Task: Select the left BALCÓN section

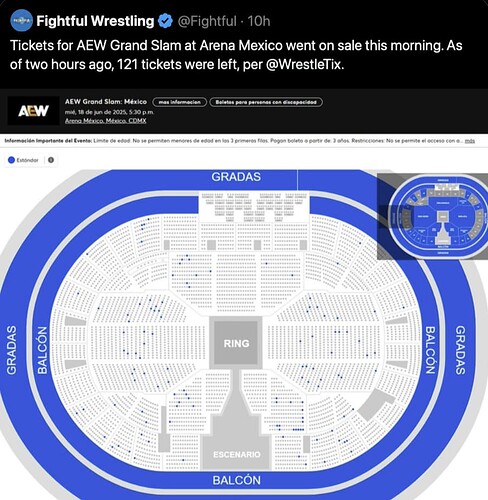Action: coord(42,350)
